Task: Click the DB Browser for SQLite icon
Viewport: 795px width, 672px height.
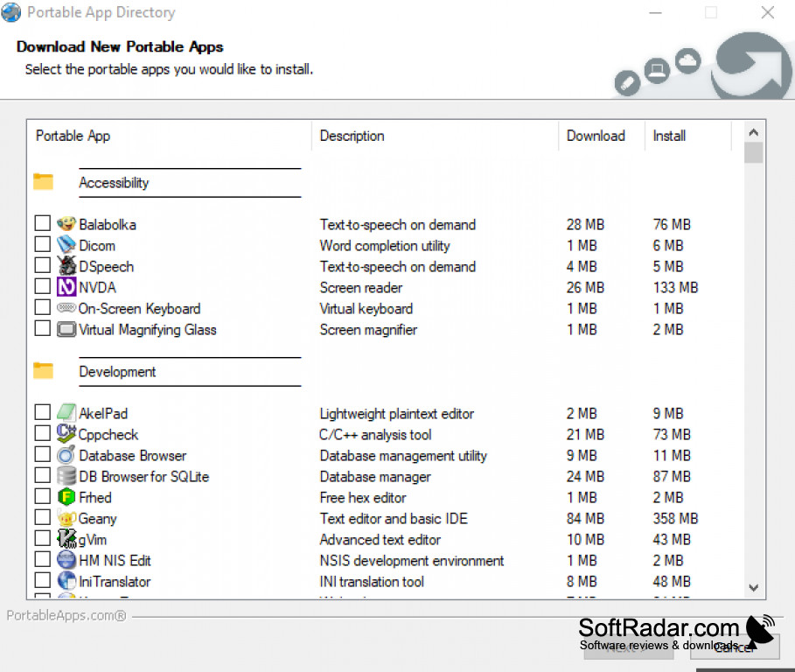Action: 66,476
